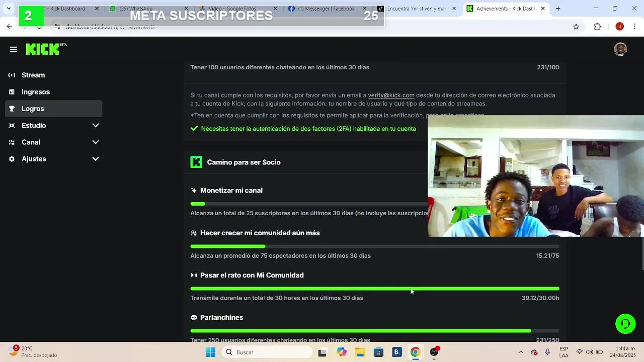Open File Explorer from the taskbar
The width and height of the screenshot is (644, 362).
360,352
